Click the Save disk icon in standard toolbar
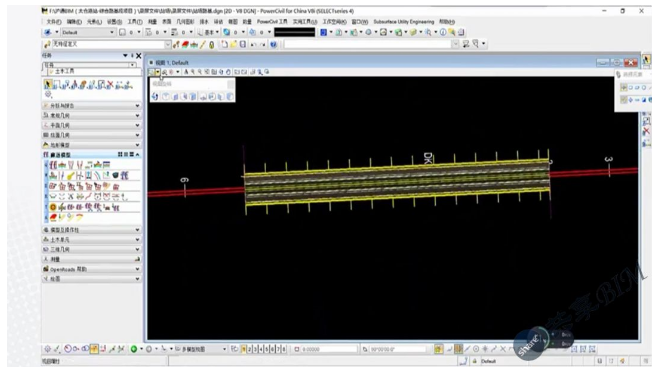This screenshot has width=659, height=377. pos(243,44)
